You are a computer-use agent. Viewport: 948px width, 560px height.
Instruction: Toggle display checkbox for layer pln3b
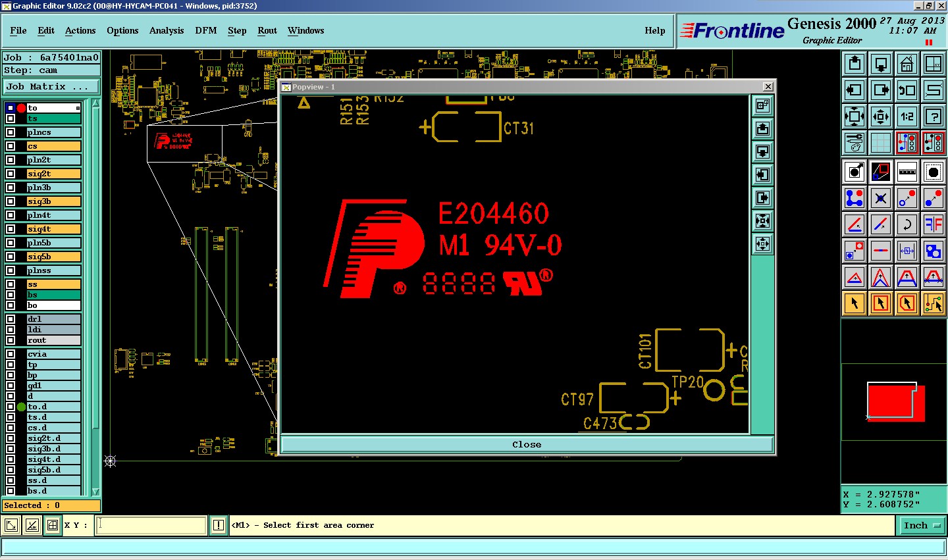pos(11,188)
